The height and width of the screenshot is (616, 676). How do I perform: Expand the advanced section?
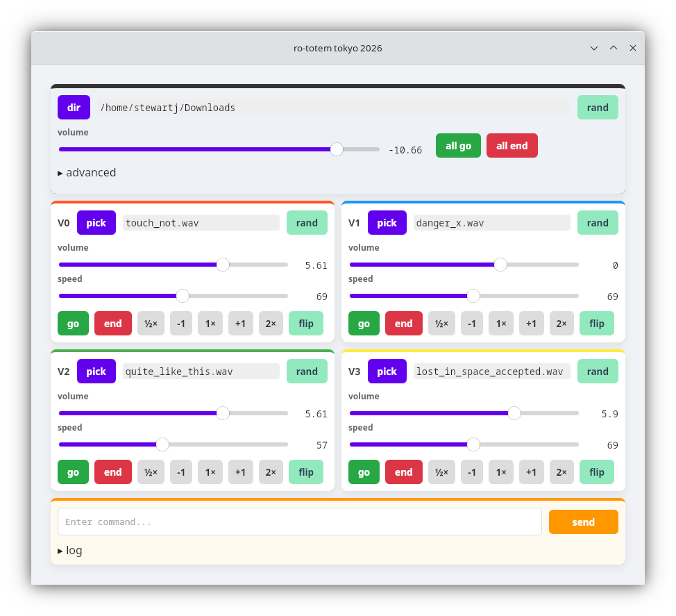(x=87, y=172)
